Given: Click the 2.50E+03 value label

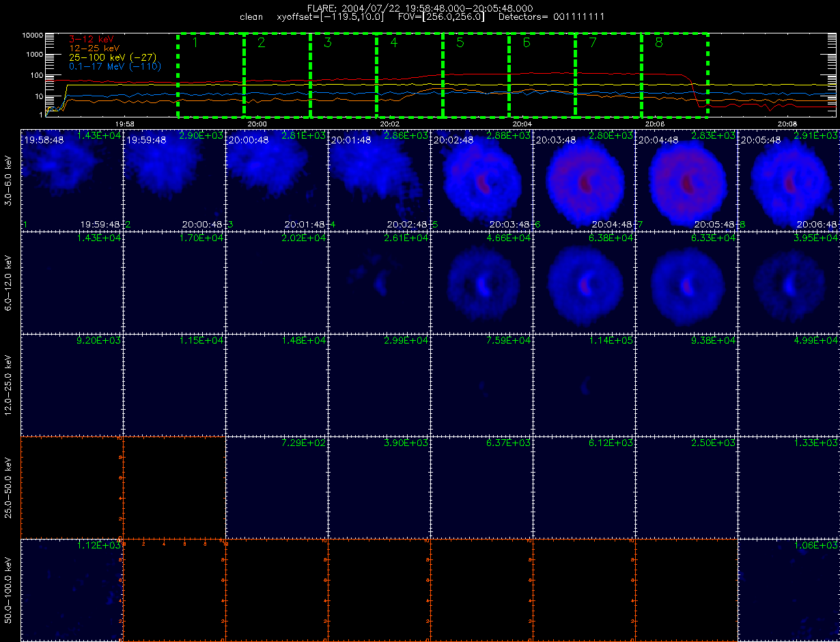Looking at the screenshot, I should 714,443.
